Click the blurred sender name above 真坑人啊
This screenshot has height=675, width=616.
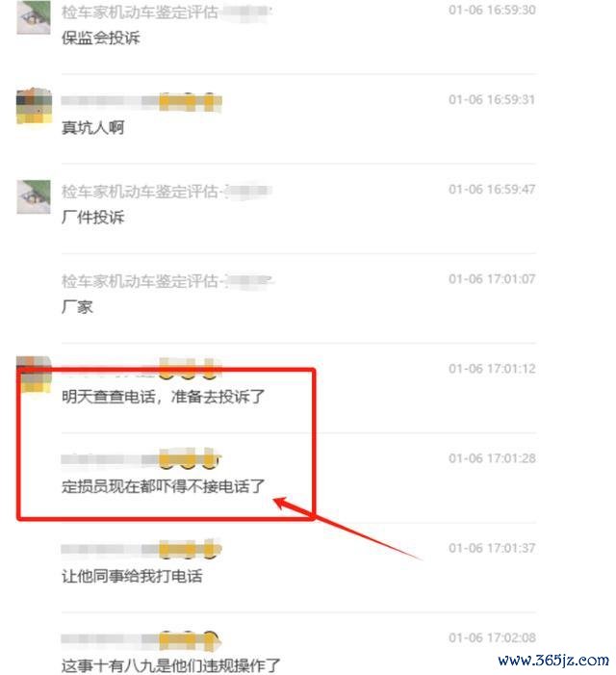[x=141, y=102]
